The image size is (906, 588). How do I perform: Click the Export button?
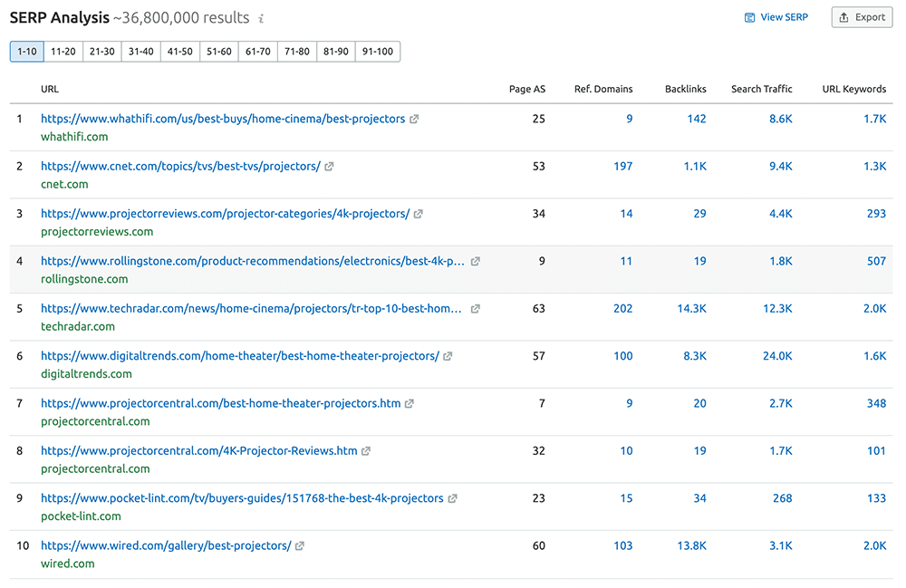coord(863,17)
